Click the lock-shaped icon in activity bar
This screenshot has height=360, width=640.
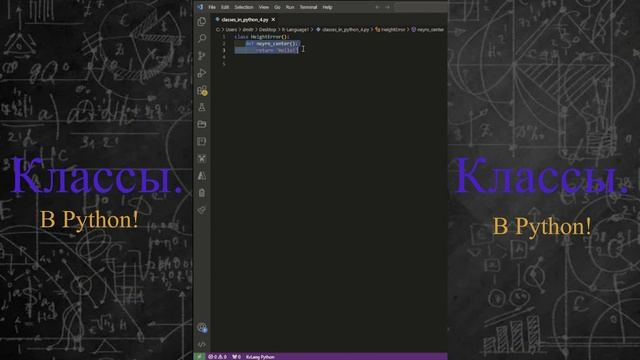202,193
